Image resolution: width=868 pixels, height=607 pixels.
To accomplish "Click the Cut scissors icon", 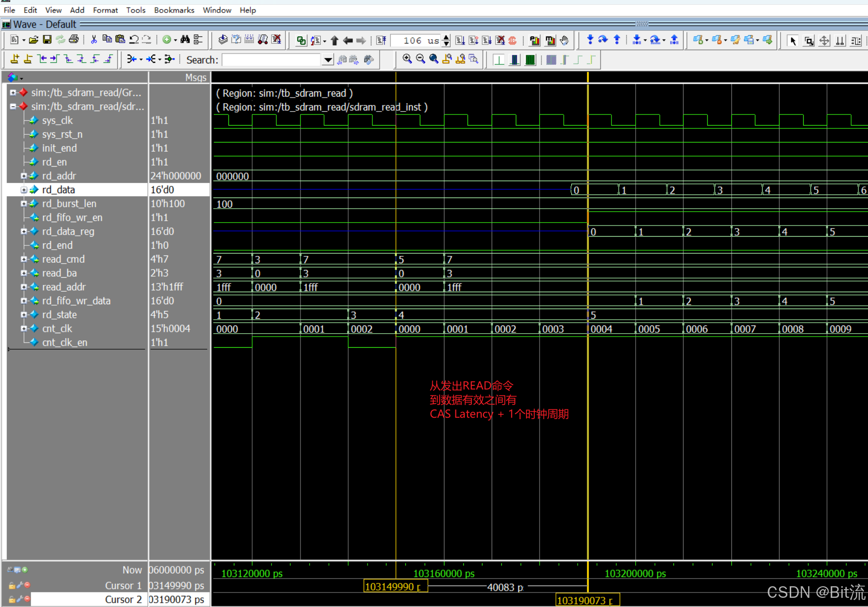I will 94,40.
